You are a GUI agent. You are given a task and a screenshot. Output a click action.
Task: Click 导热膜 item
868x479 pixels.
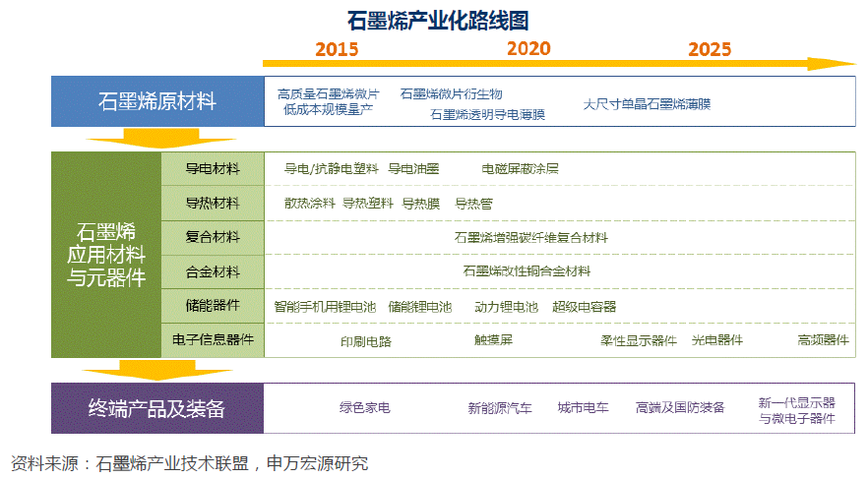[x=421, y=204]
